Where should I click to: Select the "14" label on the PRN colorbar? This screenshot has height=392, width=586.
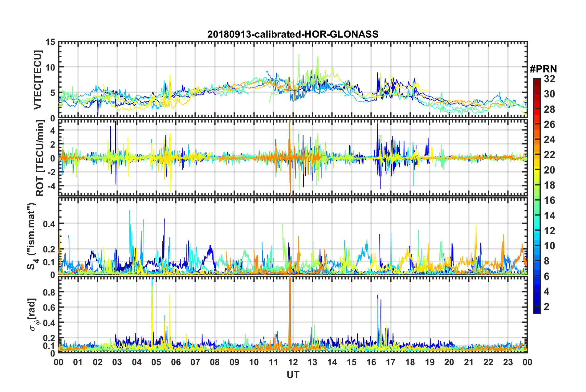[x=550, y=216]
